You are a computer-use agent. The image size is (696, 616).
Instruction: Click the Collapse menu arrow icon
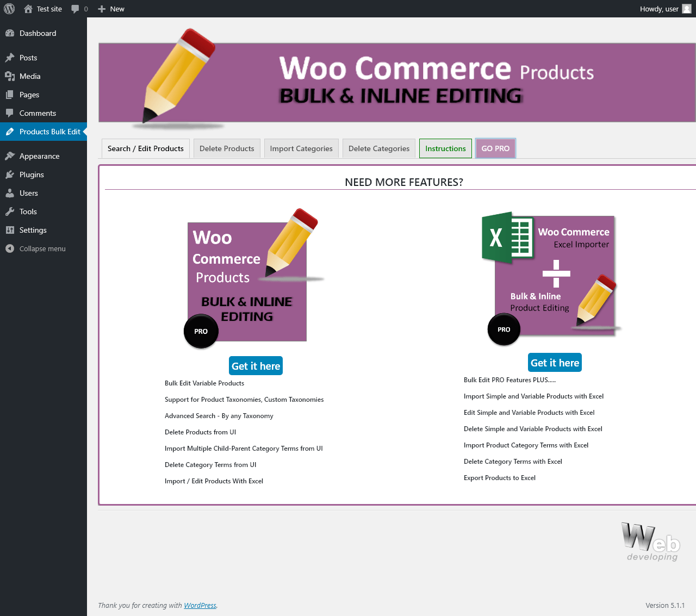click(10, 248)
